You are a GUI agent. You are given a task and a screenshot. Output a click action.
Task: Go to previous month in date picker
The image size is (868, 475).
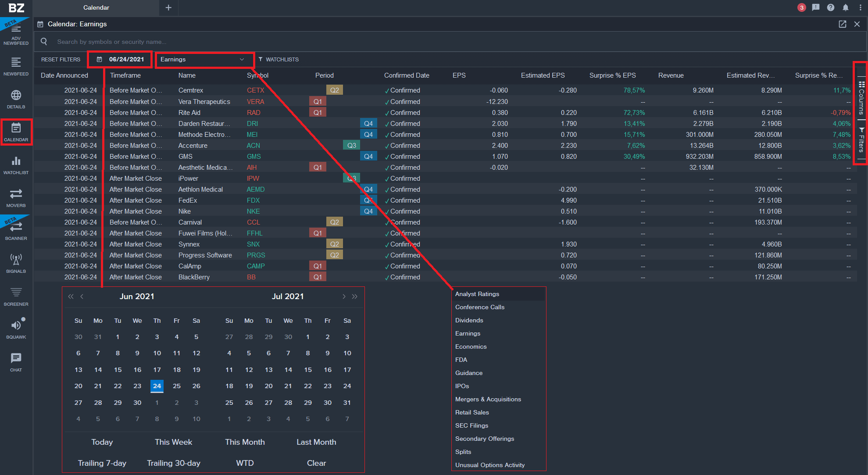[x=82, y=296]
